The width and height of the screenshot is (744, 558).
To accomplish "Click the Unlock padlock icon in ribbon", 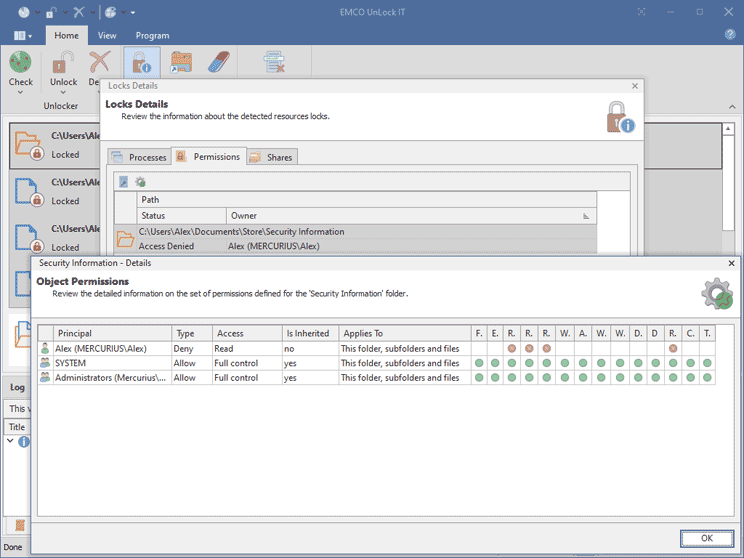I will [x=63, y=63].
